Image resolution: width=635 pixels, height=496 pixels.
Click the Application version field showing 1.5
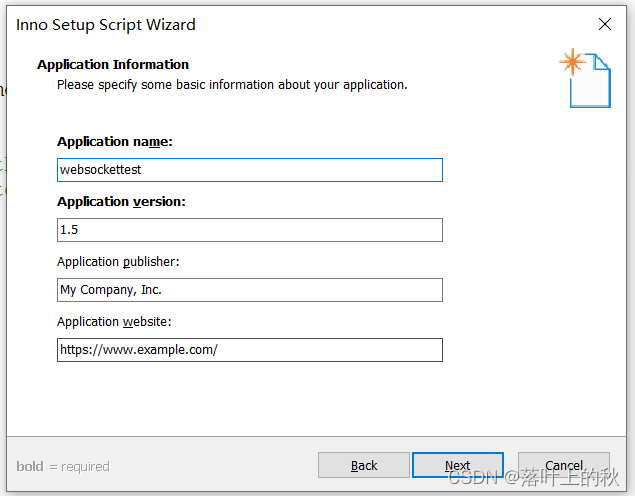click(250, 230)
